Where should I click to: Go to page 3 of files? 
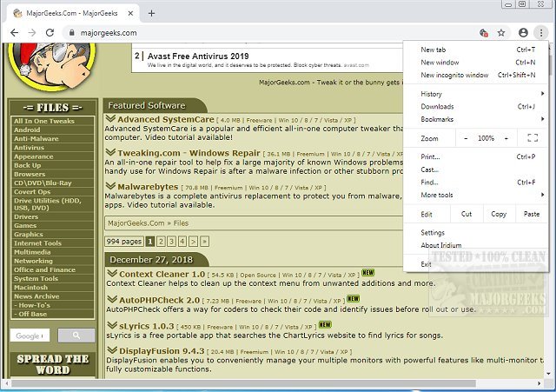172,242
